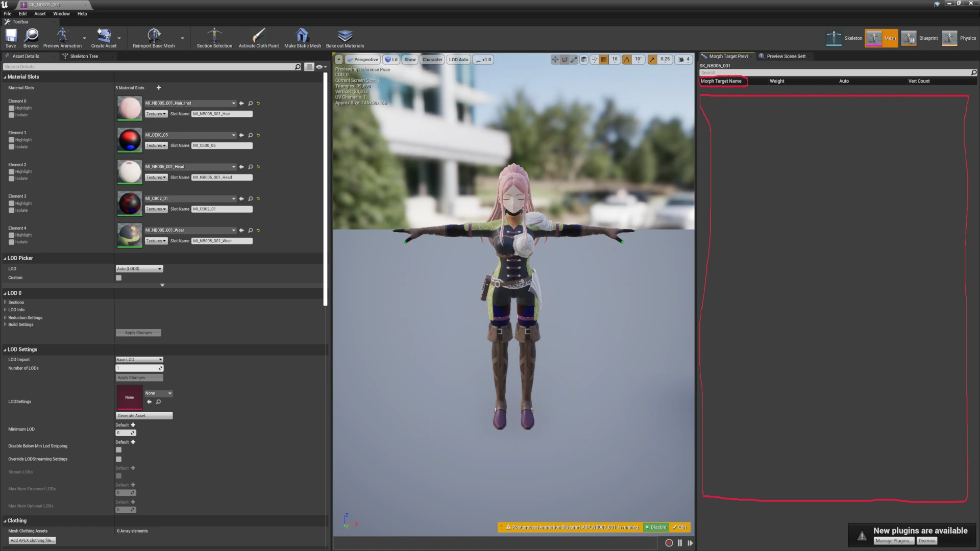The height and width of the screenshot is (551, 980).
Task: Click Edit on animation blueprint notice
Action: pyautogui.click(x=680, y=528)
